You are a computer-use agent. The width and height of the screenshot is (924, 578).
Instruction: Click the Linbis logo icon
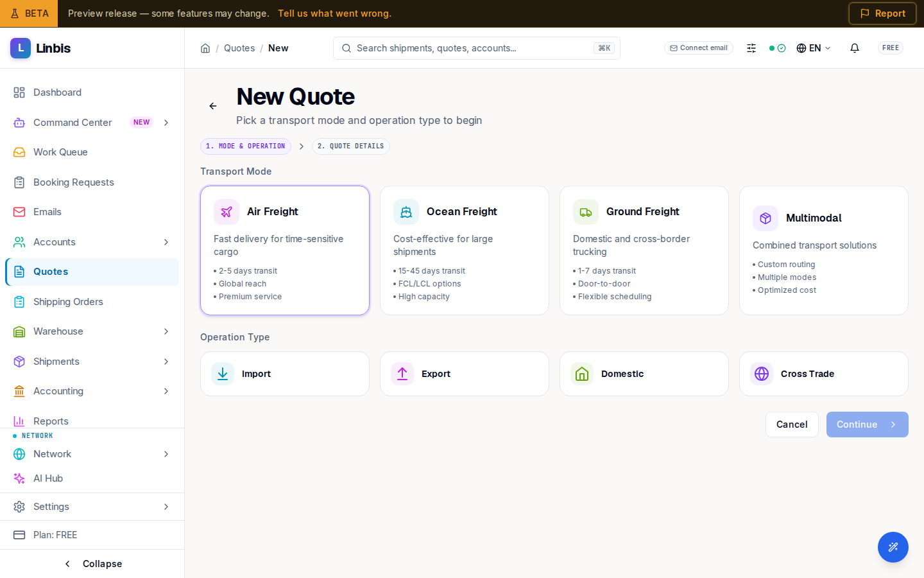[x=21, y=48]
